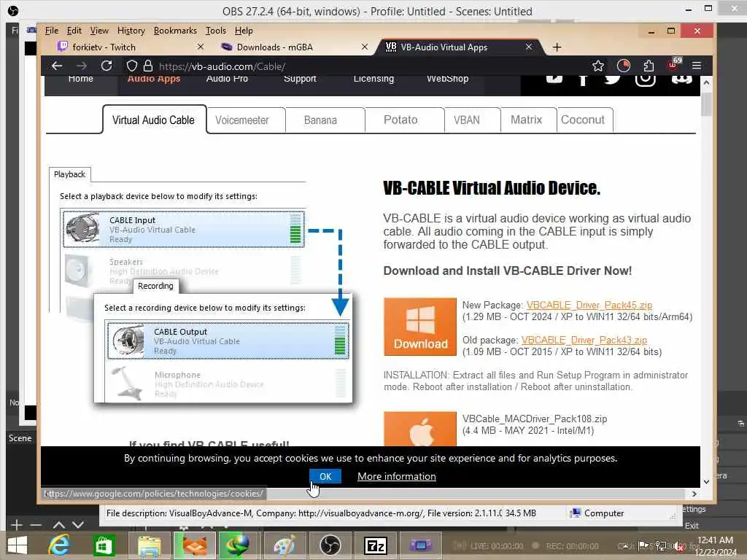
Task: Open the Firefox hamburger application menu
Action: [x=697, y=66]
